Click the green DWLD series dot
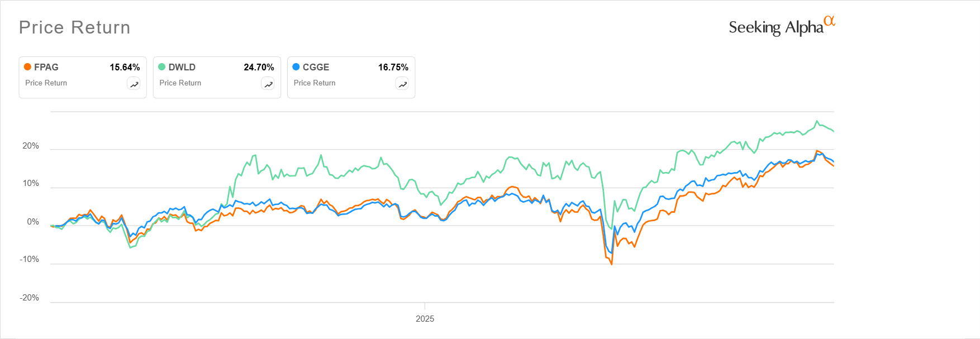This screenshot has height=339, width=980. pyautogui.click(x=161, y=67)
